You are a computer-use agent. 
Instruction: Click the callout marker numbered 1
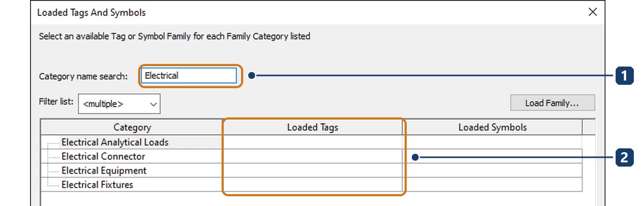click(x=624, y=76)
